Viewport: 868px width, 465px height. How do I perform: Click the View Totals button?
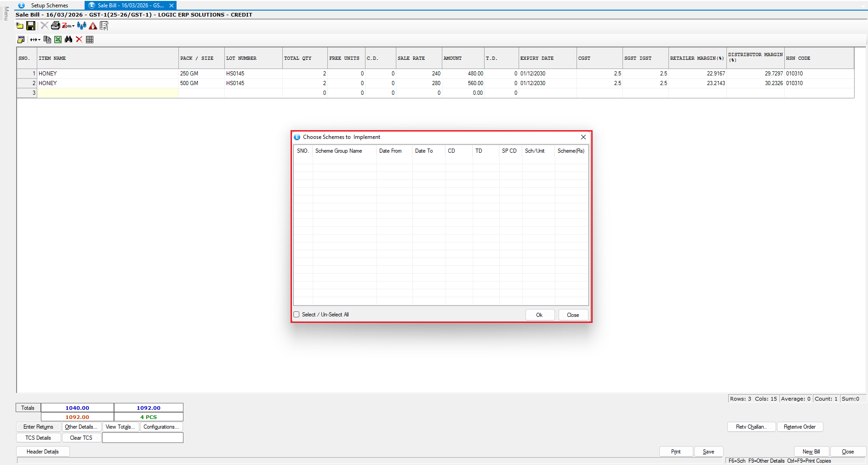coord(120,427)
